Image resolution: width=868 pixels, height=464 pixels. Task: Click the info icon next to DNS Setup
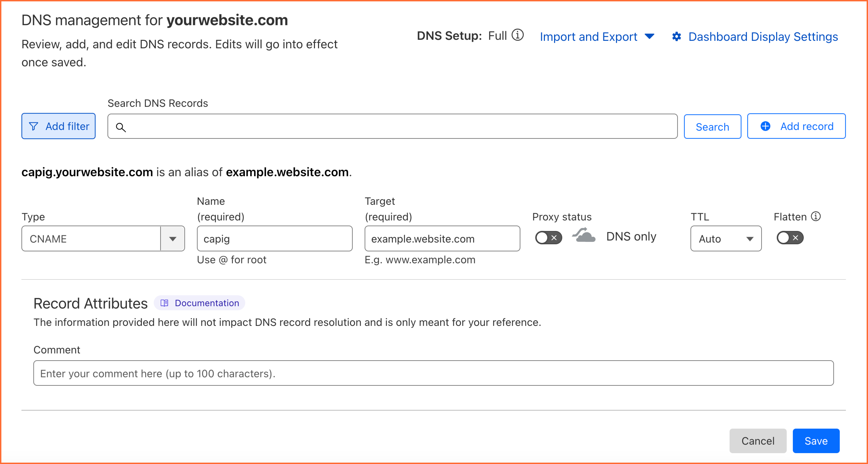click(518, 35)
